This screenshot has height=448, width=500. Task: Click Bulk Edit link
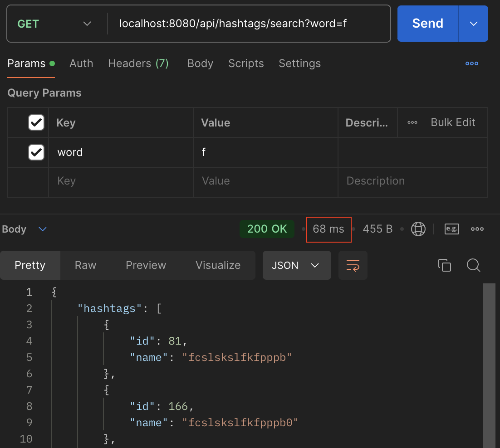point(453,122)
